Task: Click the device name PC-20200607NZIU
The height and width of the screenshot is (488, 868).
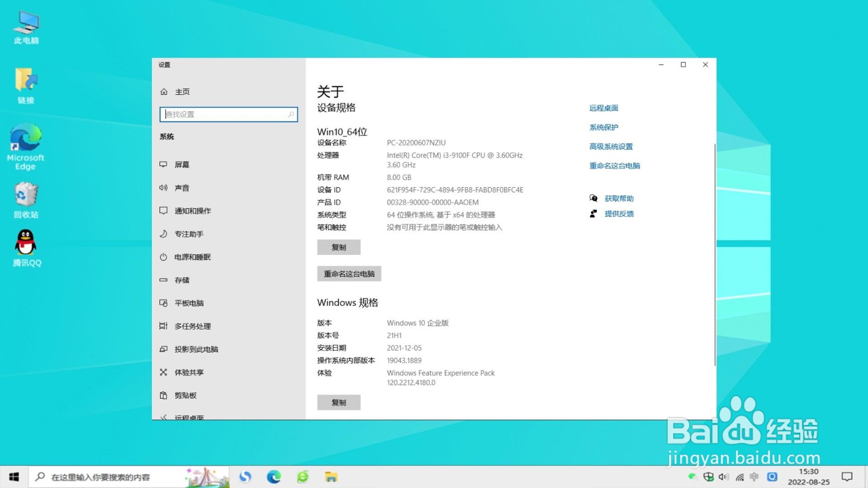Action: pos(416,143)
